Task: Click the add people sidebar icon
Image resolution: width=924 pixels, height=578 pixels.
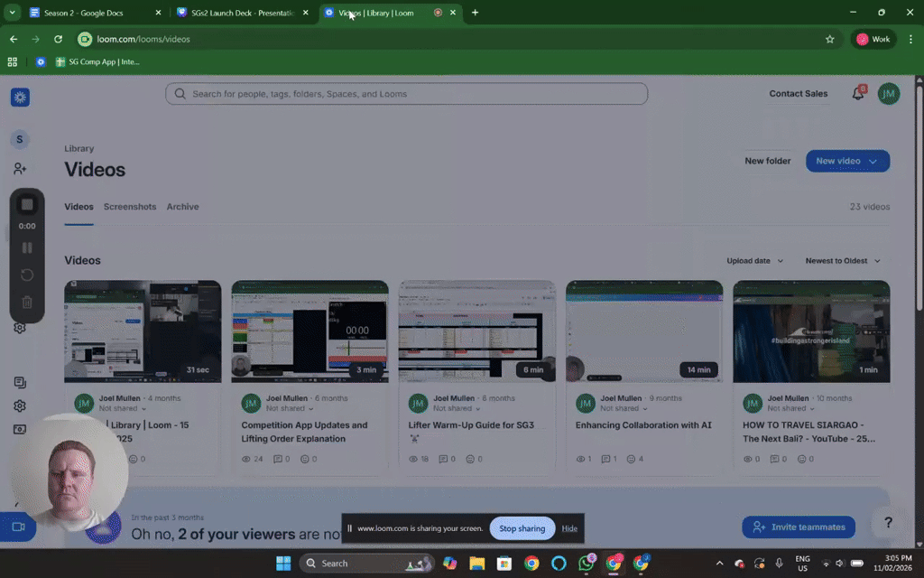Action: 20,169
